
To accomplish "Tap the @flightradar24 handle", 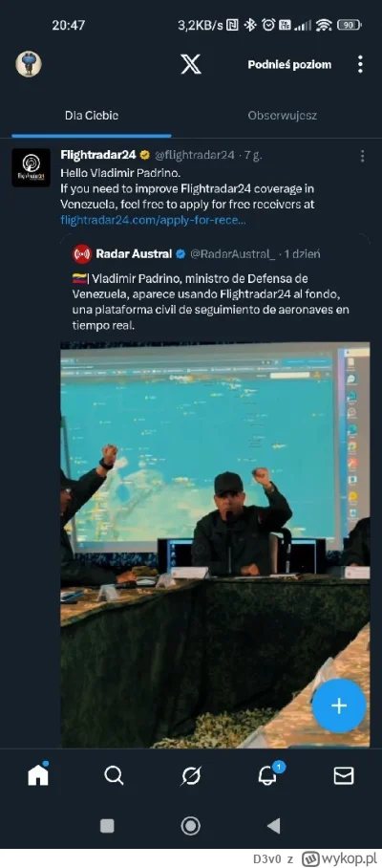I will (x=194, y=155).
